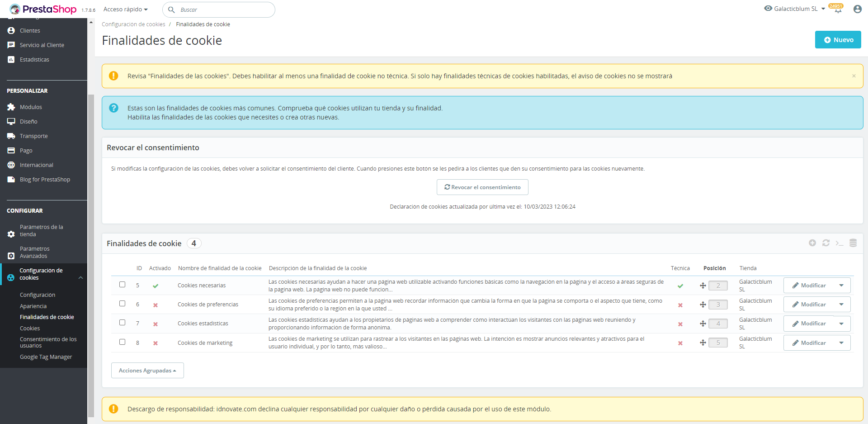Select Finalidades de cookie submenu item
868x424 pixels.
(x=47, y=317)
